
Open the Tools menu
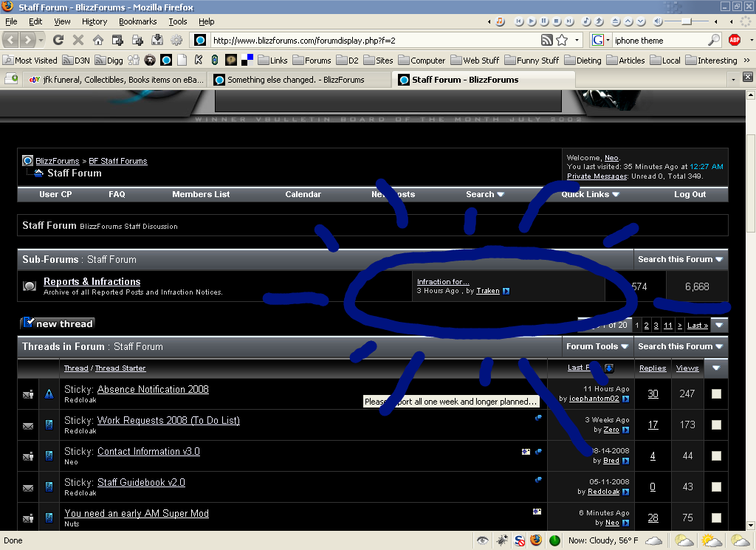[177, 21]
